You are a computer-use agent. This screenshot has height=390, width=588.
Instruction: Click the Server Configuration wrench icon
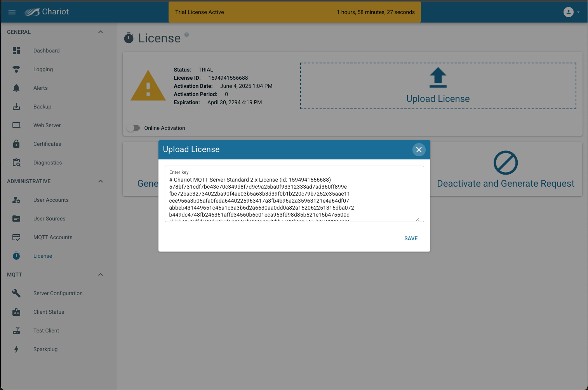click(x=16, y=293)
